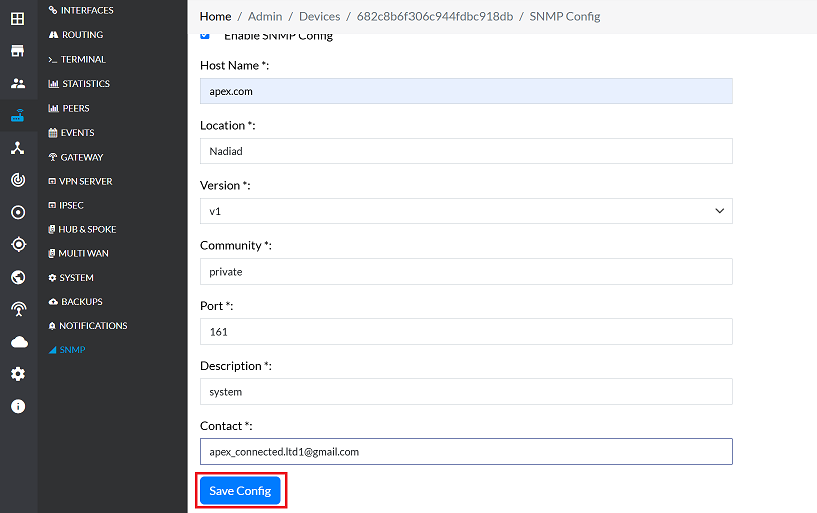Viewport: 817px width, 513px height.
Task: Open the wireless antenna icon
Action: tap(19, 309)
